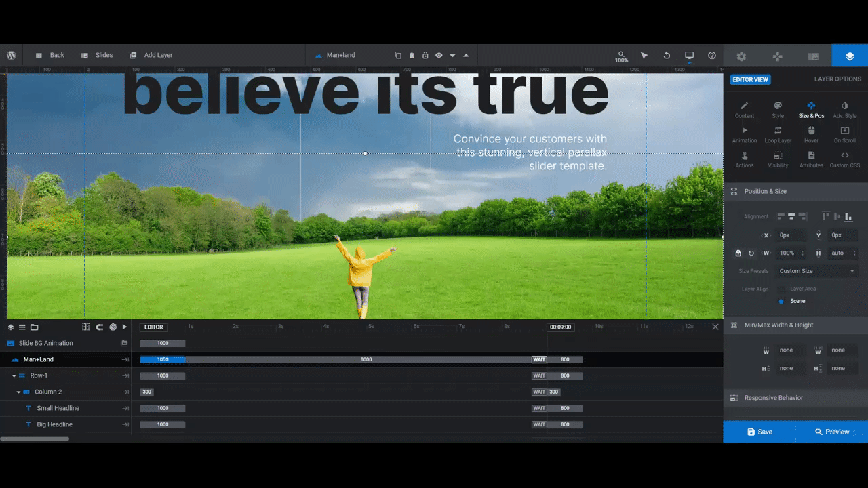Expand the Responsive Behavior section
Screen dimensions: 868x488
click(795, 398)
